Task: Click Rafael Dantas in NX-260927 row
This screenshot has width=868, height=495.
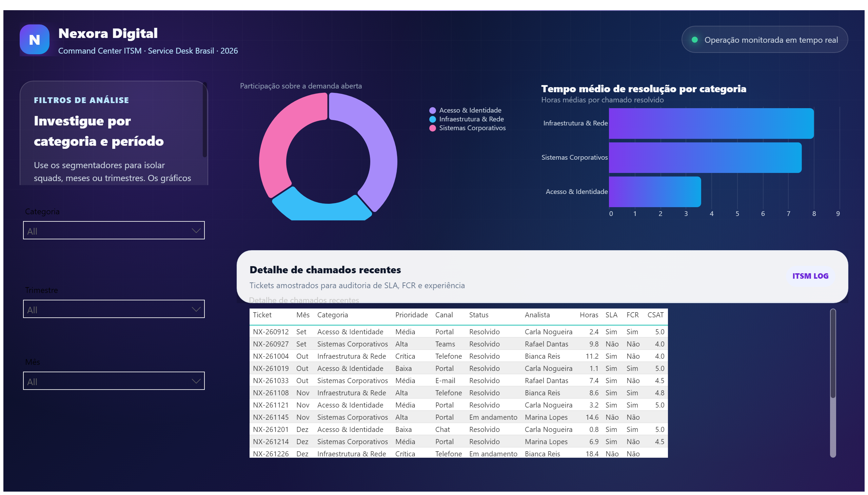Action: [x=546, y=344]
